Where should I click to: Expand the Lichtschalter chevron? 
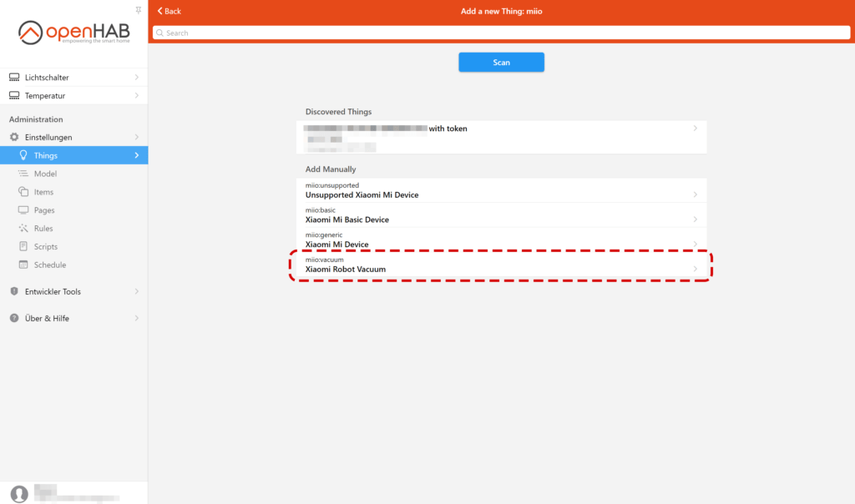click(137, 78)
